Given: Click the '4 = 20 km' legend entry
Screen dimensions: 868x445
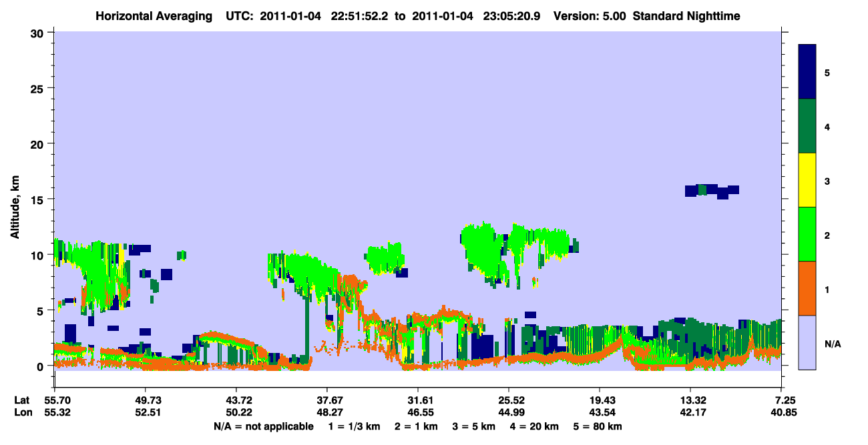Looking at the screenshot, I should (535, 426).
